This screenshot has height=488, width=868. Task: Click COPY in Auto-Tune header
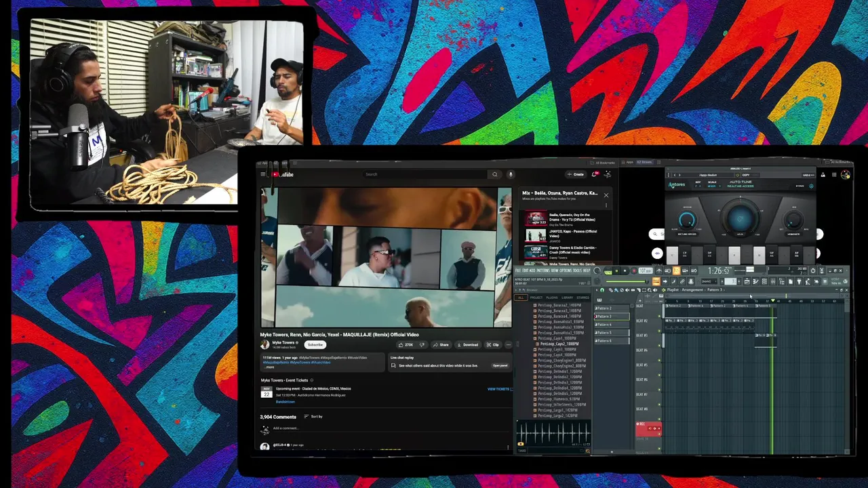click(x=746, y=175)
